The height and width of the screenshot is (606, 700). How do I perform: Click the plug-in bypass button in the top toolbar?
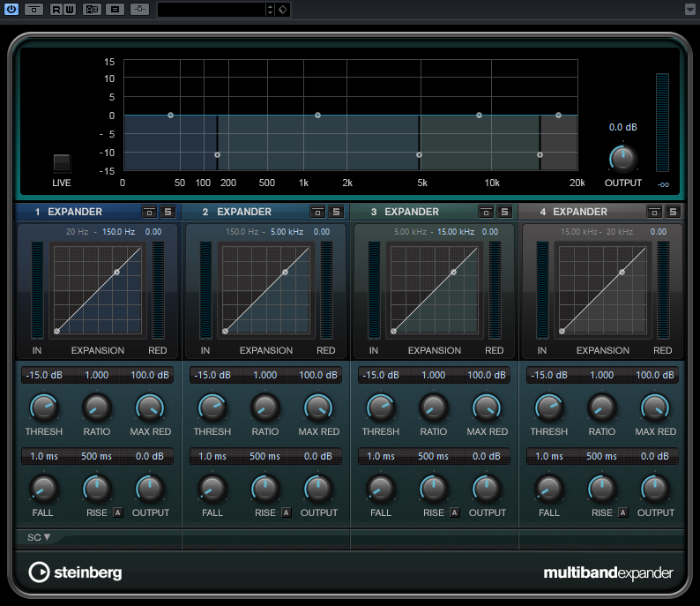[x=34, y=9]
